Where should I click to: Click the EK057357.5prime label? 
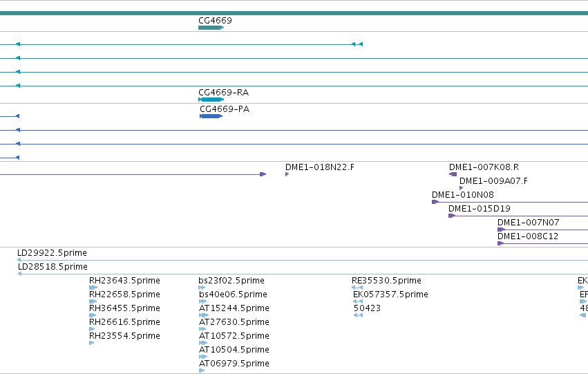(391, 294)
